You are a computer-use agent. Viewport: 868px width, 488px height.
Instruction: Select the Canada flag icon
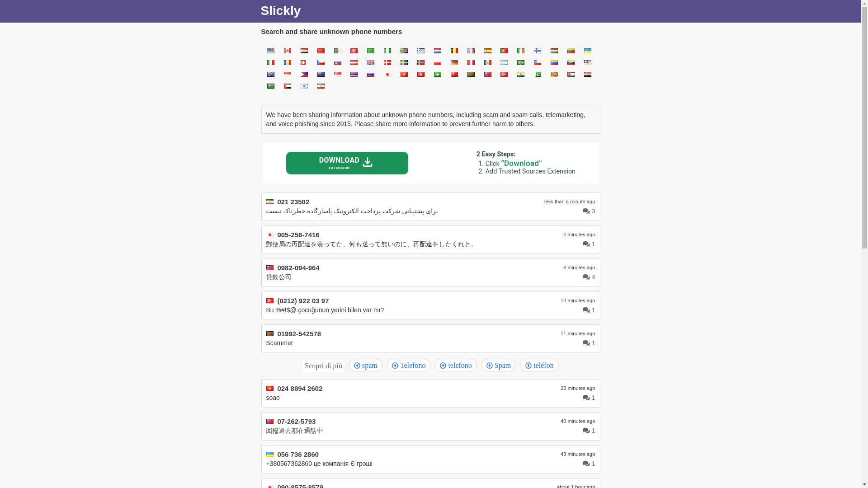click(x=287, y=51)
